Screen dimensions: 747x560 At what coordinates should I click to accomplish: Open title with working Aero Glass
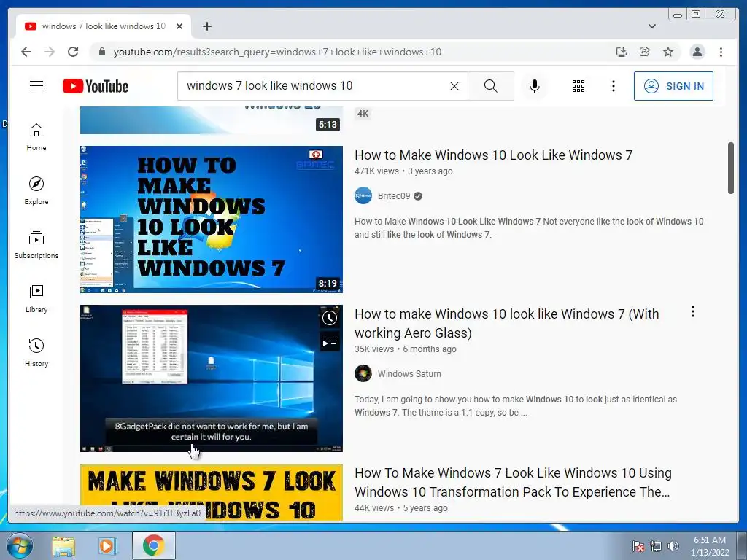tap(507, 323)
